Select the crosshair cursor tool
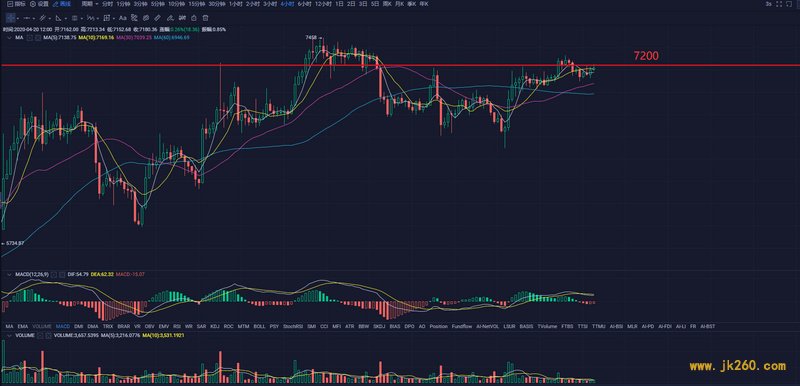The image size is (800, 386). pyautogui.click(x=10, y=18)
